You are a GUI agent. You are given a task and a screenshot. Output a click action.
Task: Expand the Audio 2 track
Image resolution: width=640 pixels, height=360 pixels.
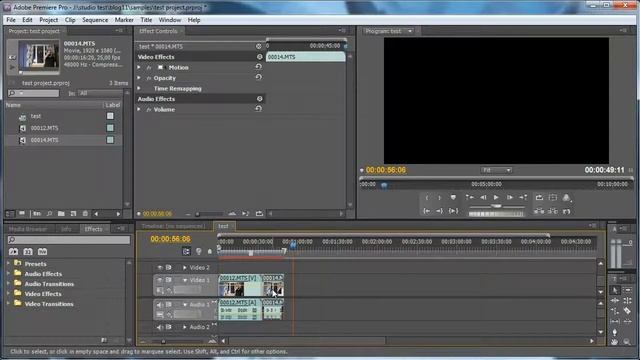click(x=184, y=327)
